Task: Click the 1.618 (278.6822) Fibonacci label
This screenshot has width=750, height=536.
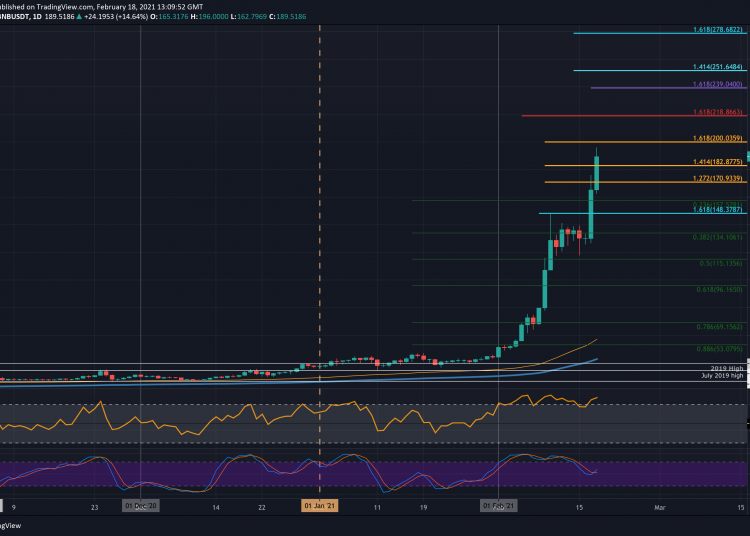Action: click(718, 30)
